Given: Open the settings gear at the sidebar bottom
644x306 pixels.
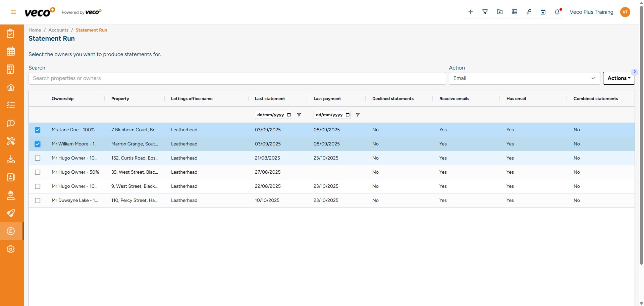Looking at the screenshot, I should click(x=11, y=249).
